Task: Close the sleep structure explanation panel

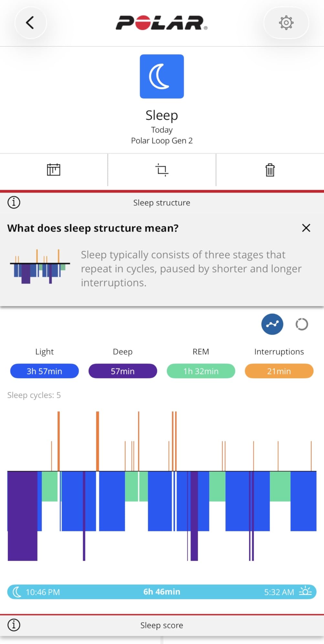Action: tap(306, 228)
